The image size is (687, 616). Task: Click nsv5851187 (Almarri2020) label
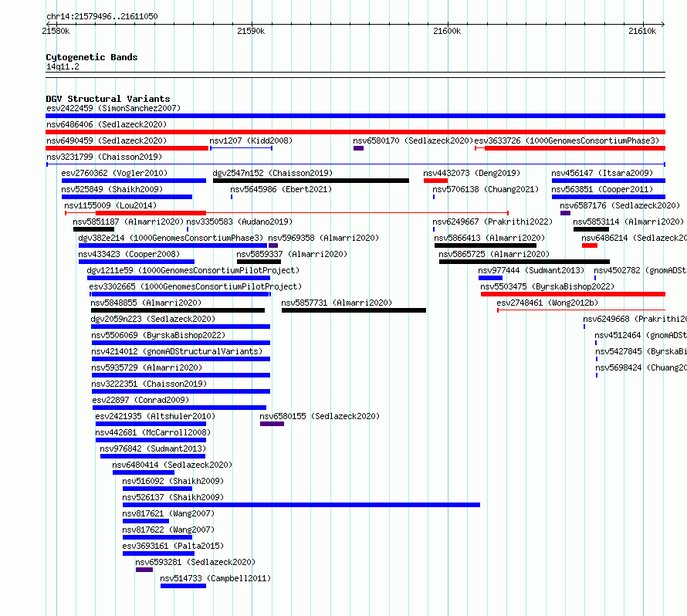(128, 222)
